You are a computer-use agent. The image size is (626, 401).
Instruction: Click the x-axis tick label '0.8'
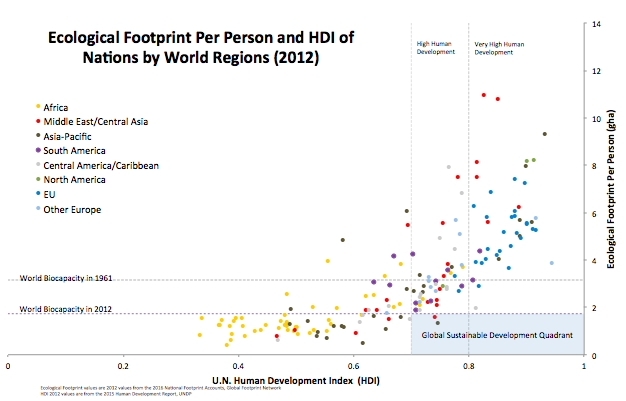tap(468, 366)
